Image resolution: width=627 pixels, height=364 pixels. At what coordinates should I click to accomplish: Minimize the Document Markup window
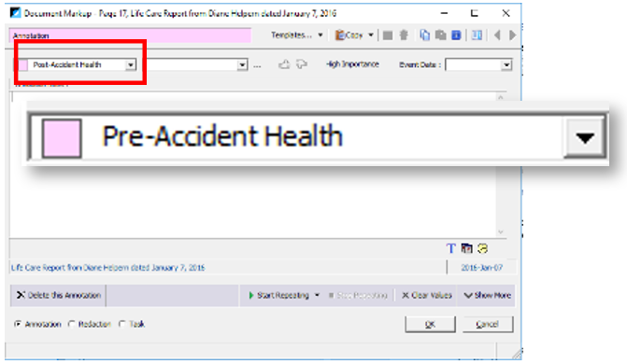pos(444,13)
